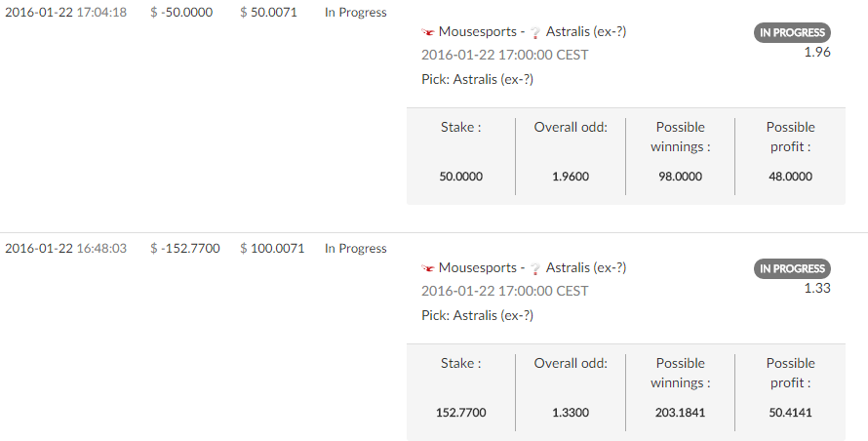Select the 17:04:18 transaction date
The height and width of the screenshot is (441, 868).
(x=66, y=12)
